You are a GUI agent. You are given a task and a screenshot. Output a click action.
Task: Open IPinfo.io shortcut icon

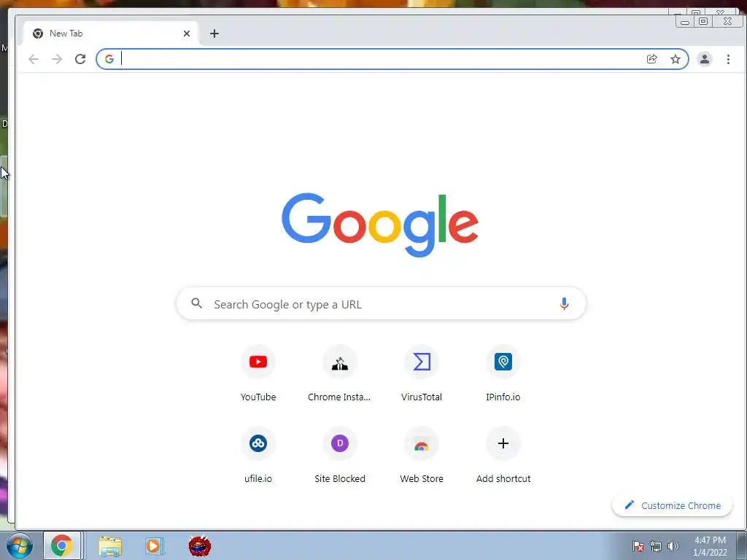pos(503,362)
